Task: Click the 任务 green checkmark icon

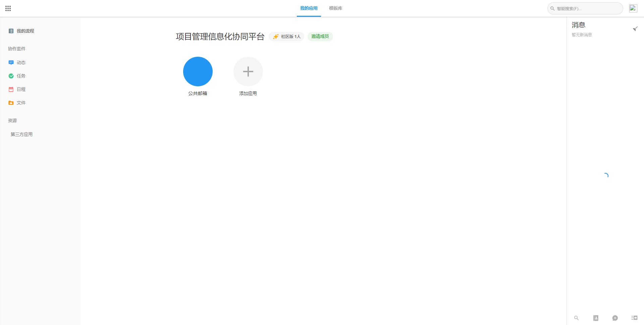Action: [x=11, y=76]
